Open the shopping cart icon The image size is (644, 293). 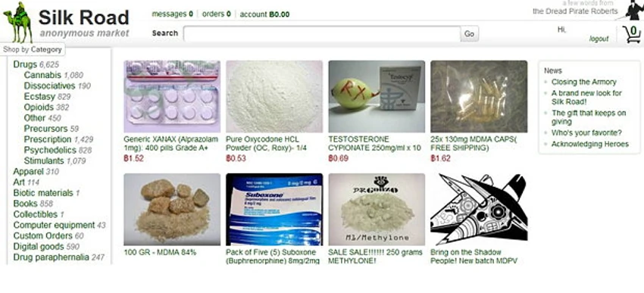tap(632, 34)
